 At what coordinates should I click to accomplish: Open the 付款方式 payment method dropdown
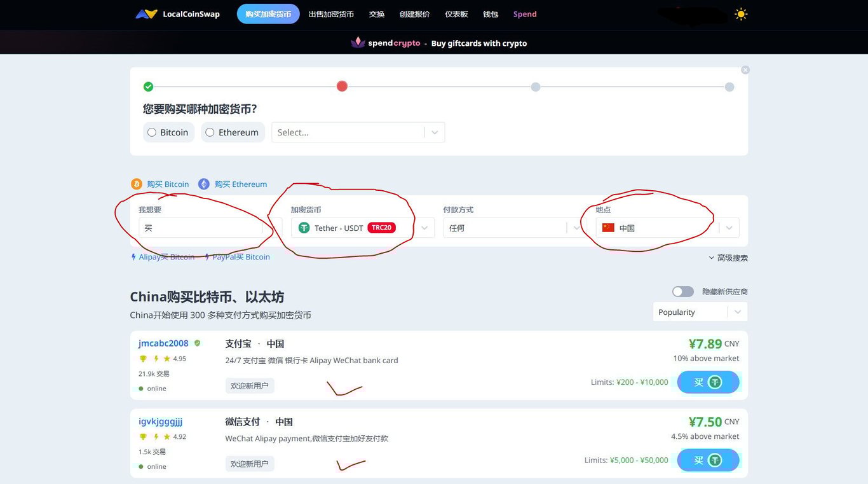[515, 228]
